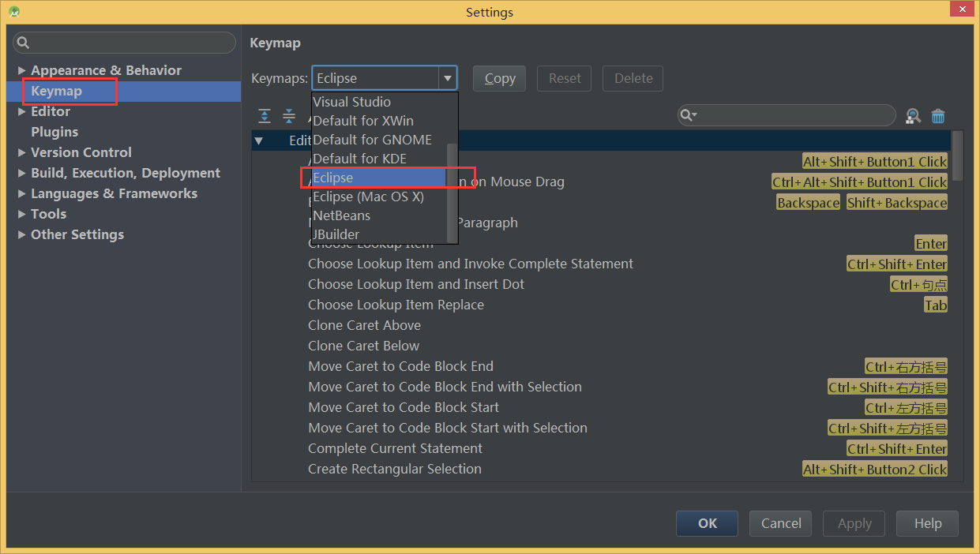The image size is (980, 554).
Task: Click Alt+Shift+Button1 Click shortcut label
Action: [x=875, y=162]
